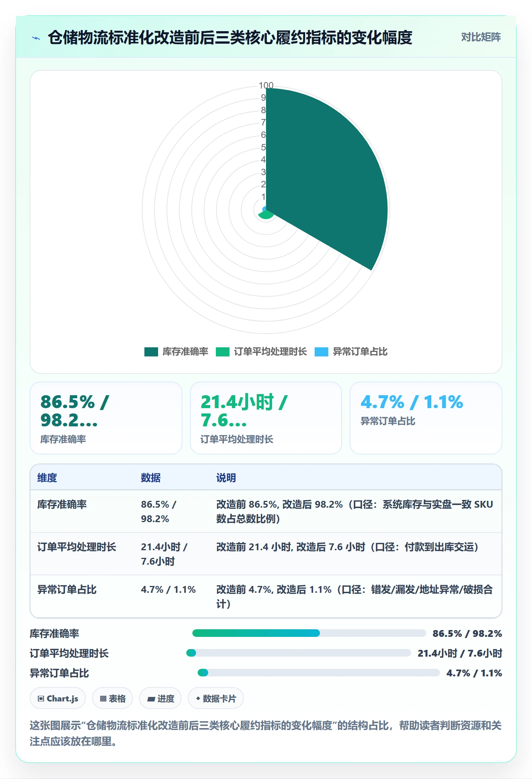The height and width of the screenshot is (779, 532).
Task: Click the 库存准确率 progress bar
Action: (309, 633)
